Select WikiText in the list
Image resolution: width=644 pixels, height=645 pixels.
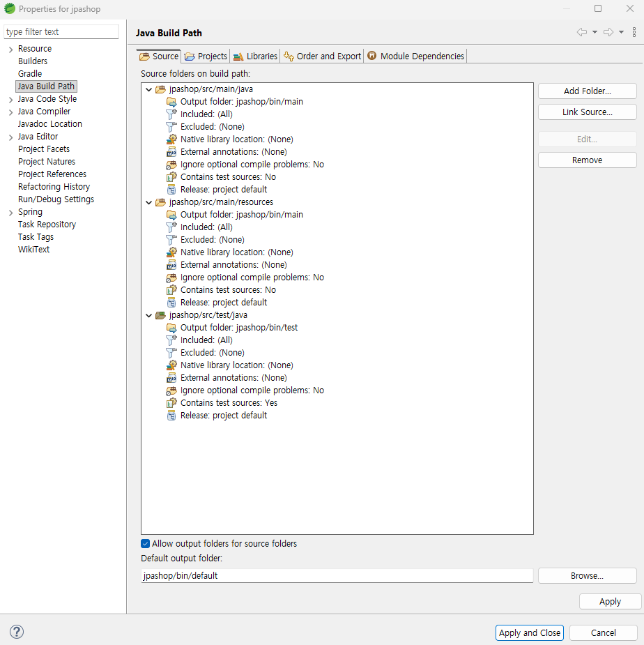point(33,249)
